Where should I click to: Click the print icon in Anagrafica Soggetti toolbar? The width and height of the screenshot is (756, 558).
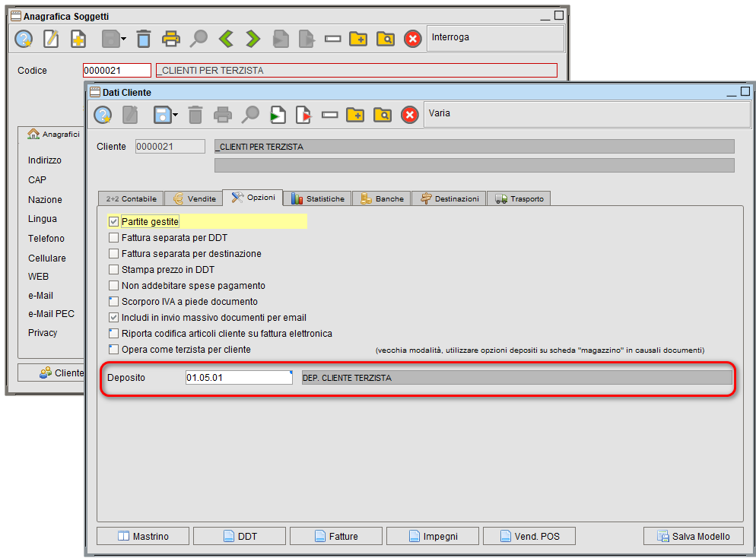(x=171, y=38)
